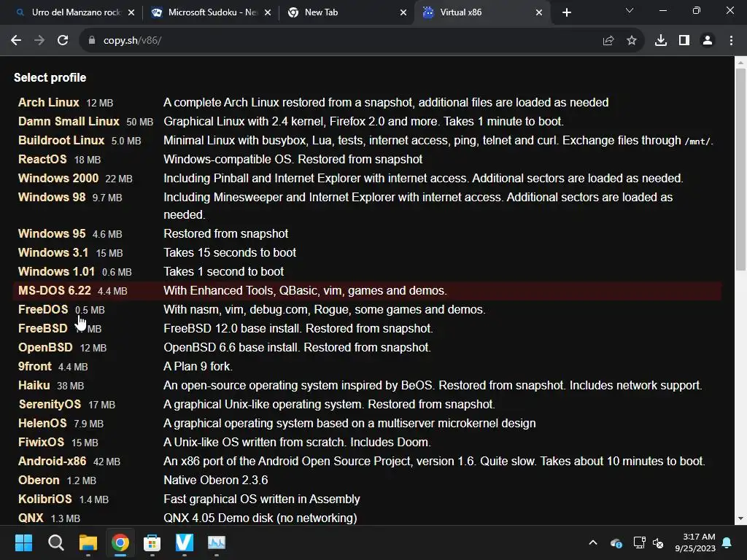Screen dimensions: 747x560
Task: Boot the Windows 98 profile
Action: point(52,198)
